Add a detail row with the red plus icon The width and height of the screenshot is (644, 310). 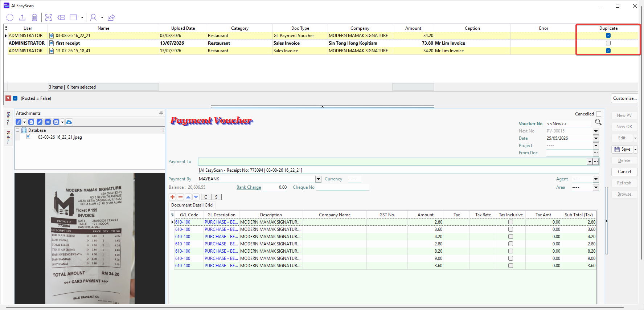tap(173, 197)
